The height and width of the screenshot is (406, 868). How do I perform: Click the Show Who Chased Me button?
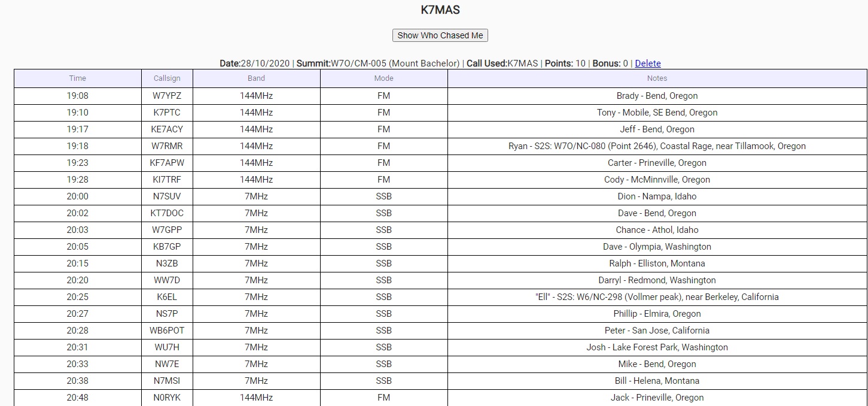click(x=440, y=35)
